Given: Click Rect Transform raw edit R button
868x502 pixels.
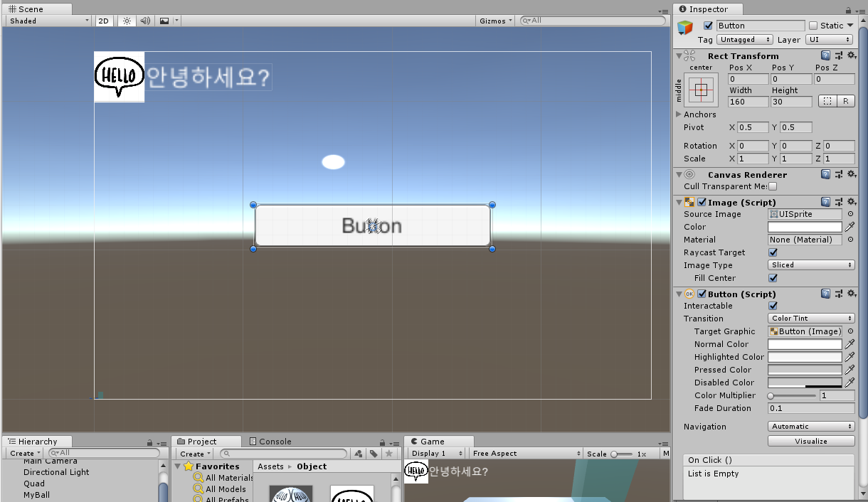Looking at the screenshot, I should (846, 101).
